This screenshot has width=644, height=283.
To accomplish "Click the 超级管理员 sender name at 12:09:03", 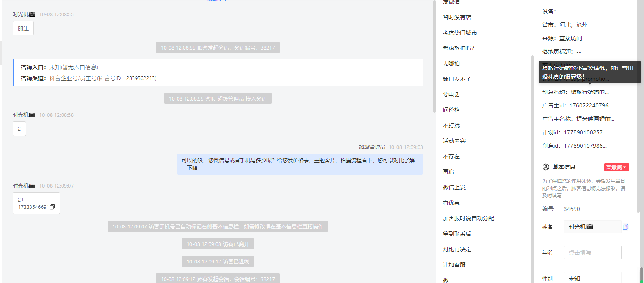I will click(372, 147).
